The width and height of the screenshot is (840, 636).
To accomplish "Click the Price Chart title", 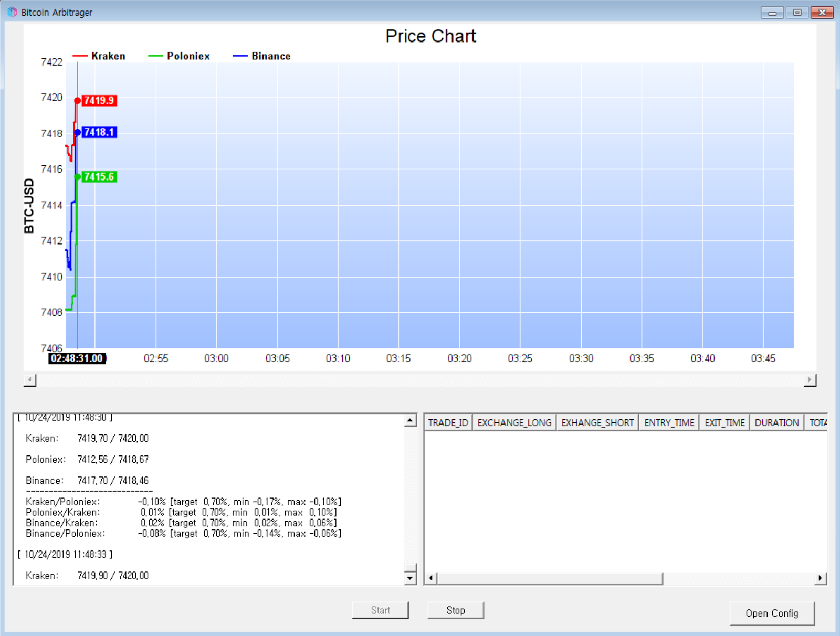I will click(x=430, y=36).
